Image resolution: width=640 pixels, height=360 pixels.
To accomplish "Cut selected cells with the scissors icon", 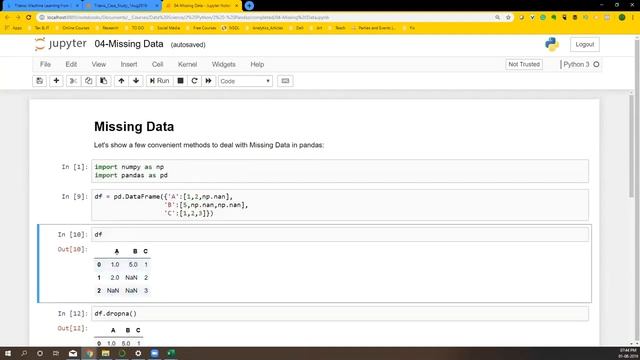I will pyautogui.click(x=73, y=81).
